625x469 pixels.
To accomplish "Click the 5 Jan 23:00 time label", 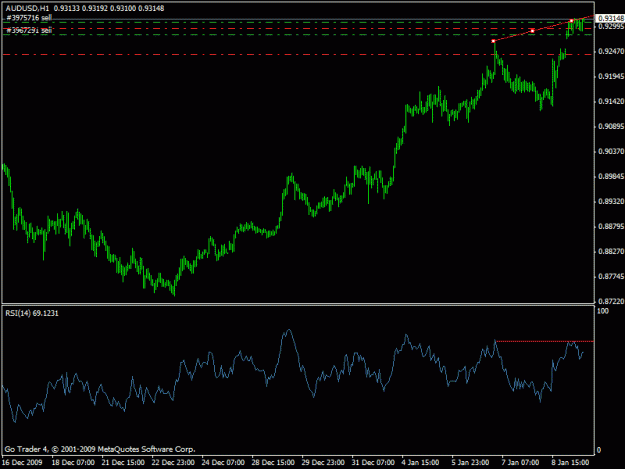I will tap(470, 463).
